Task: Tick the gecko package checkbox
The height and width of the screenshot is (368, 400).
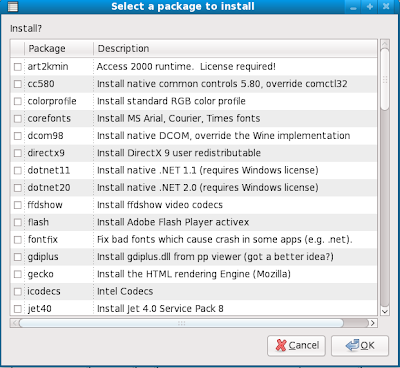Action: pyautogui.click(x=18, y=274)
